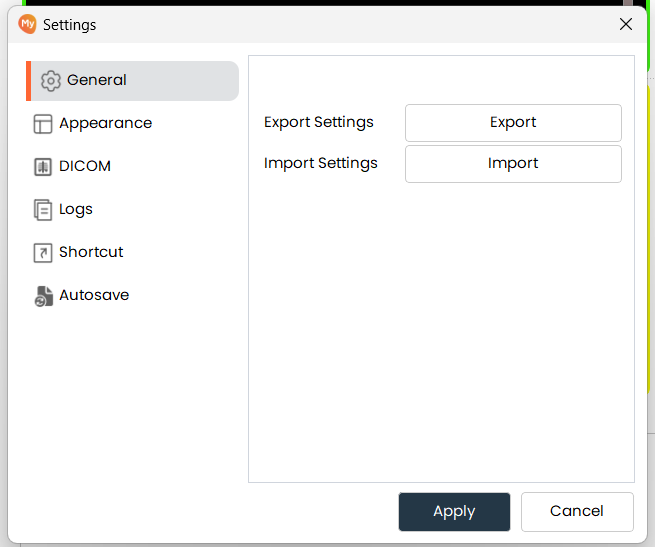655x547 pixels.
Task: Cancel the Settings dialog
Action: (577, 511)
